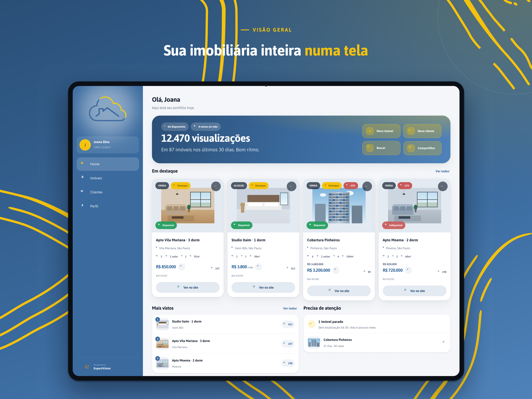The image size is (532, 399).
Task: Edit price R$ 3.800 with pencil icon
Action: click(x=258, y=267)
